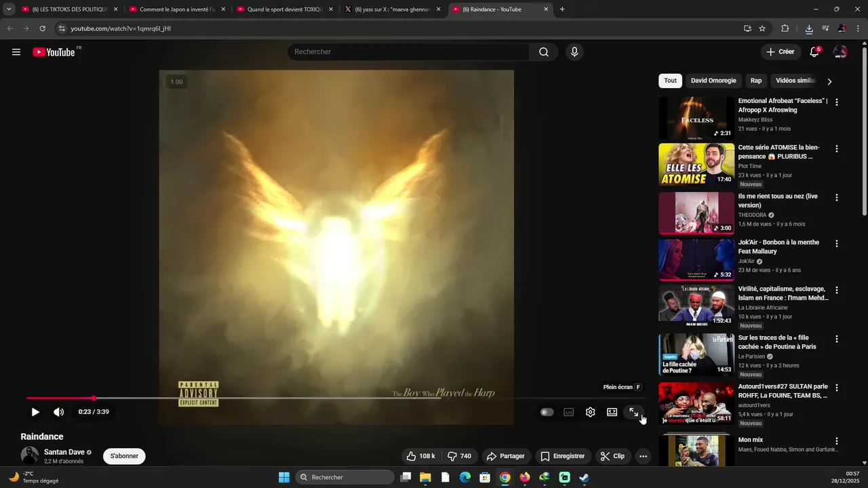Image resolution: width=868 pixels, height=488 pixels.
Task: Subscribe with the S'abonner button
Action: coord(124,456)
